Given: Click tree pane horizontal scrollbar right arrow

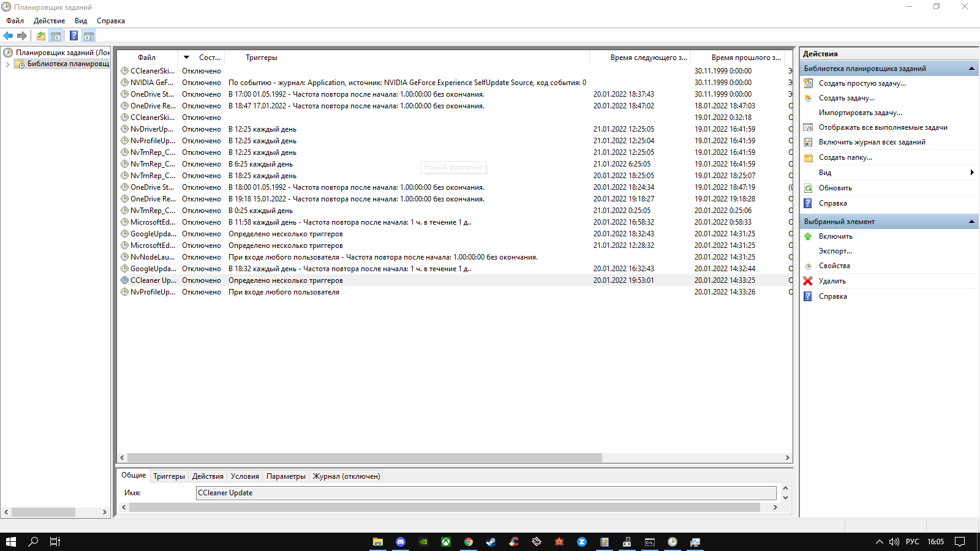Looking at the screenshot, I should 104,512.
